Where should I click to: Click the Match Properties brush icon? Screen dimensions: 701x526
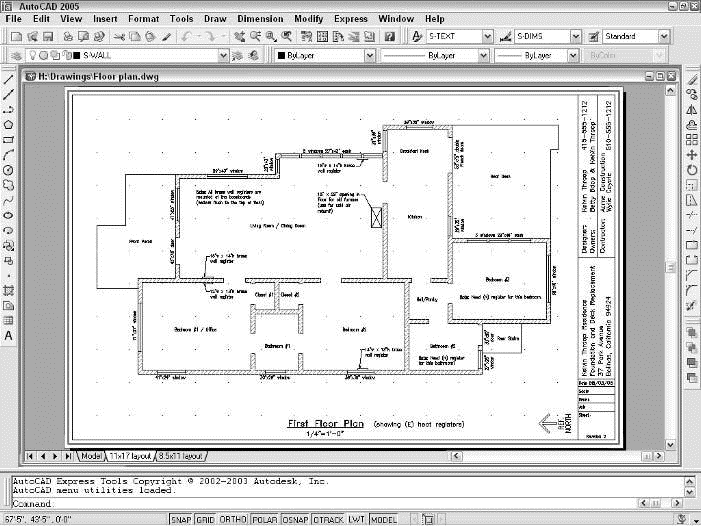(x=166, y=37)
